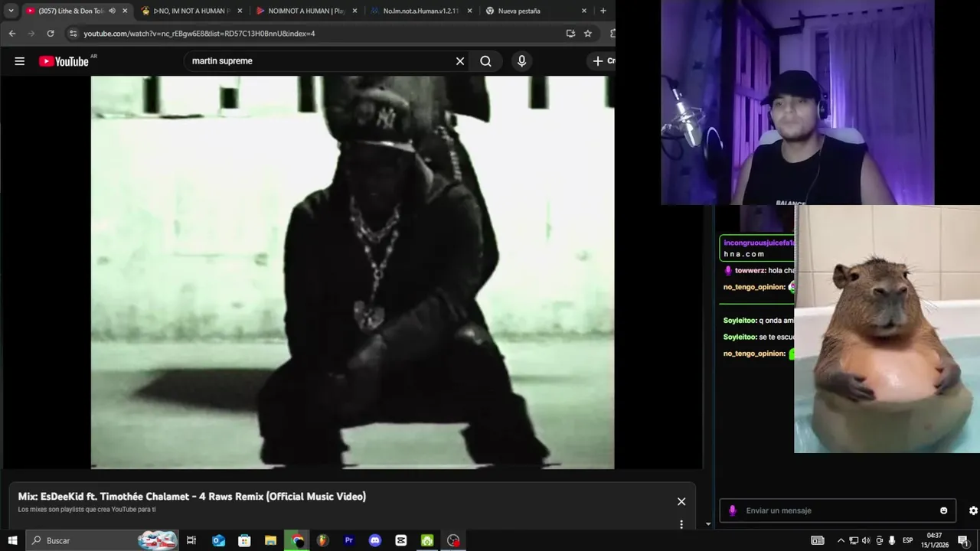Click 'towwerz' chat username

coord(750,270)
